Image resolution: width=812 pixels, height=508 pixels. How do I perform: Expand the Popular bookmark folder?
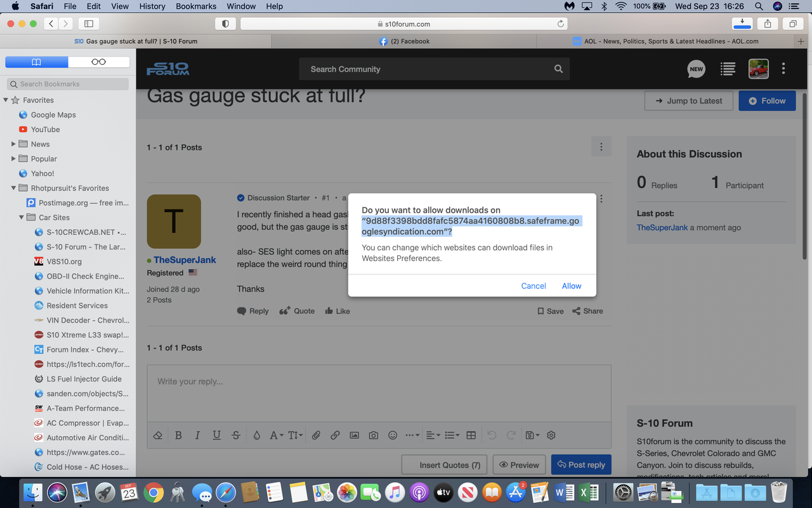tap(14, 159)
